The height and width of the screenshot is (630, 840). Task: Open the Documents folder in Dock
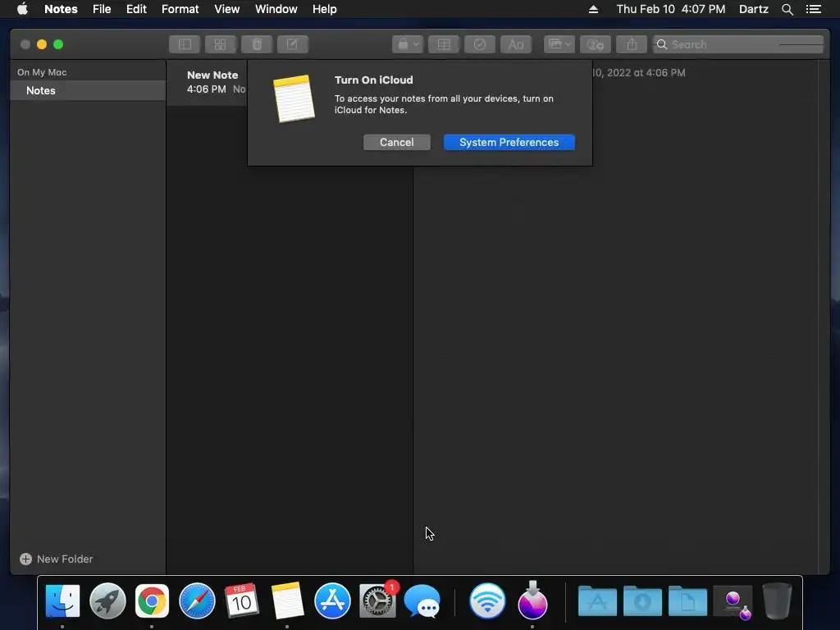pyautogui.click(x=687, y=601)
